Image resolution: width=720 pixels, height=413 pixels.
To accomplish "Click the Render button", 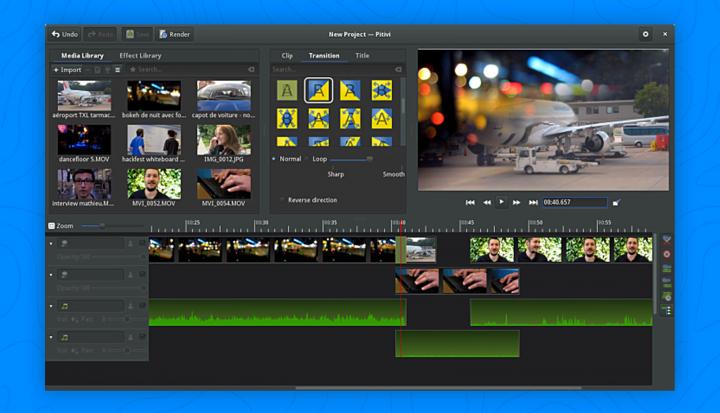I will [174, 34].
